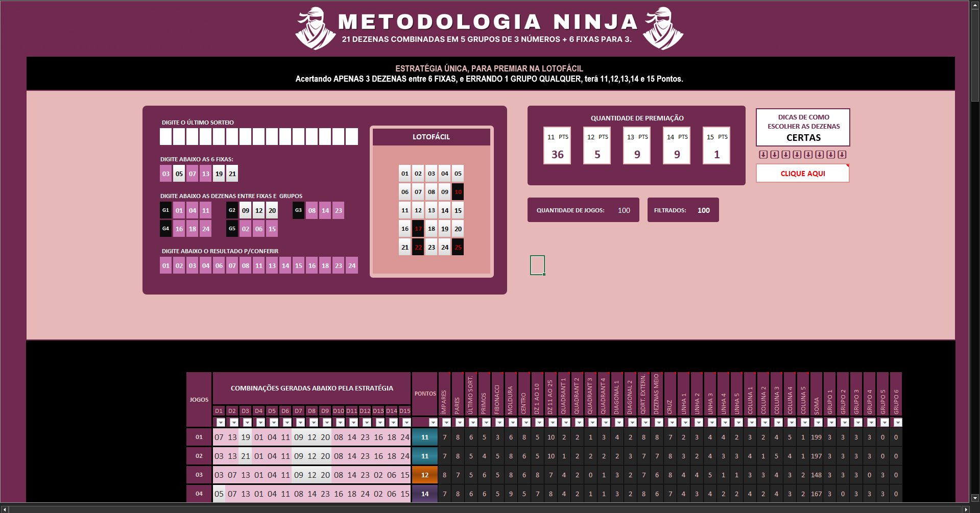Select fixed number cell 19 under 6 FIXAS
This screenshot has width=980, height=513.
[x=219, y=174]
